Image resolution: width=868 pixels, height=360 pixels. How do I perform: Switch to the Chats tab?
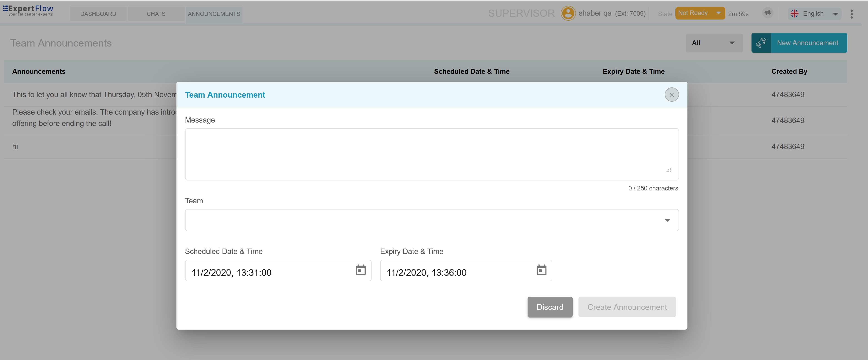(156, 14)
